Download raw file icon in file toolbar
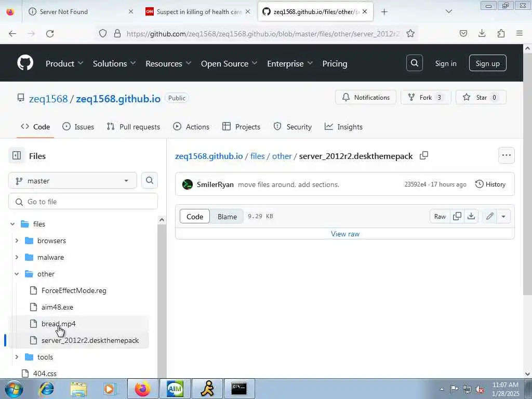 471,216
